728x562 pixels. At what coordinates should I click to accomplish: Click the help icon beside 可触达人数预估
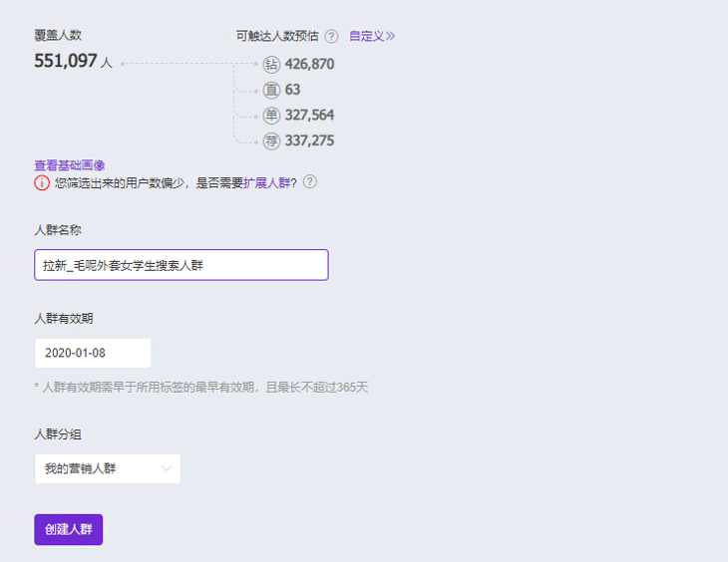tap(331, 37)
